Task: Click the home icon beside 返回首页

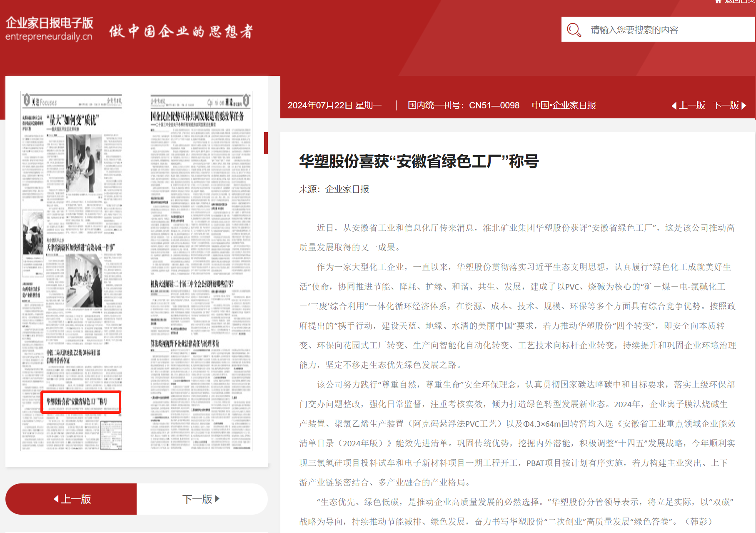Action: coord(718,1)
